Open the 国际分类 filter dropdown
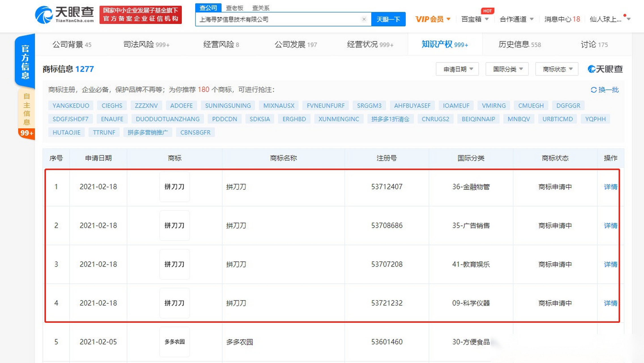The width and height of the screenshot is (644, 363). pyautogui.click(x=507, y=69)
